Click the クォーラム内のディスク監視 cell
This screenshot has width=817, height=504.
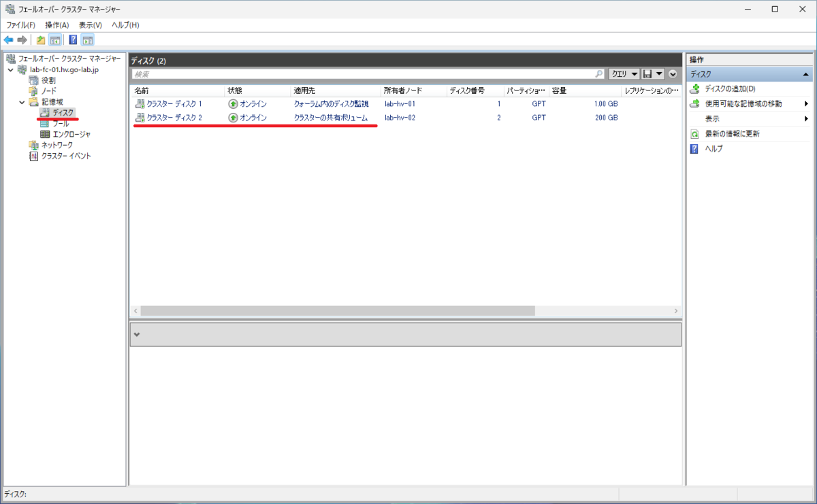click(331, 104)
